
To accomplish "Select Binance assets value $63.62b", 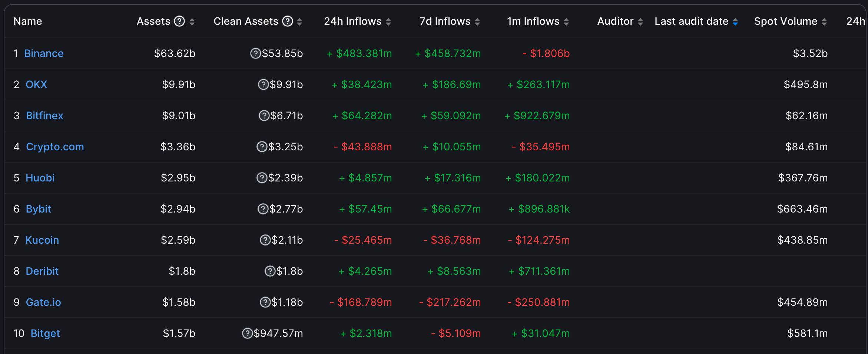I will tap(175, 53).
